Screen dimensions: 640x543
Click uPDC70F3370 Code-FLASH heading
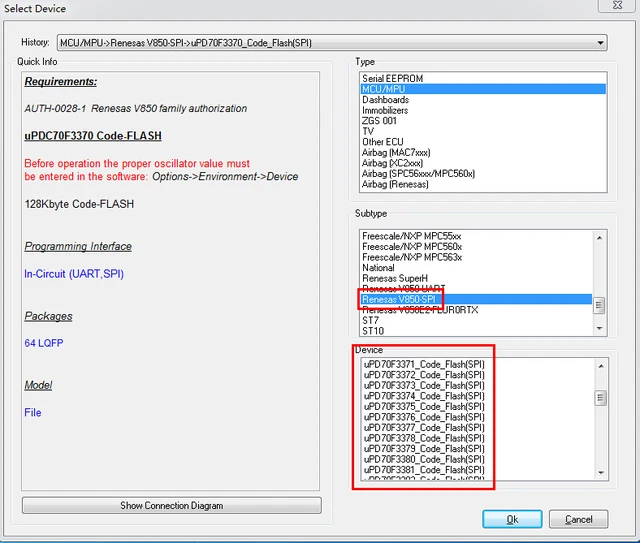93,136
